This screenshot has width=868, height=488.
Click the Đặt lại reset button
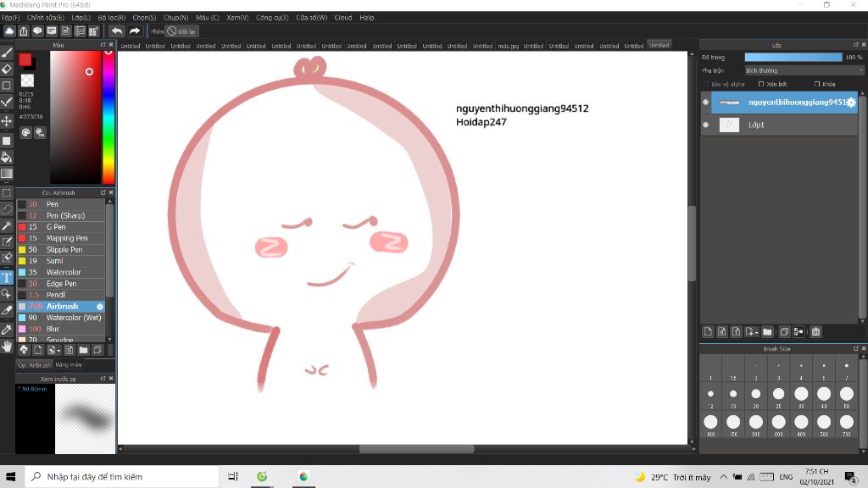pyautogui.click(x=181, y=31)
